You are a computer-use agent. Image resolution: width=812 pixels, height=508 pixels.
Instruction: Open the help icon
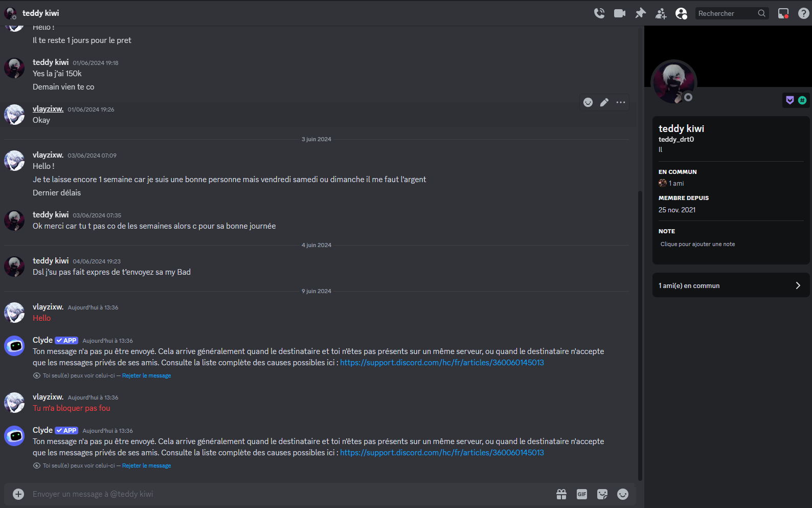click(804, 13)
